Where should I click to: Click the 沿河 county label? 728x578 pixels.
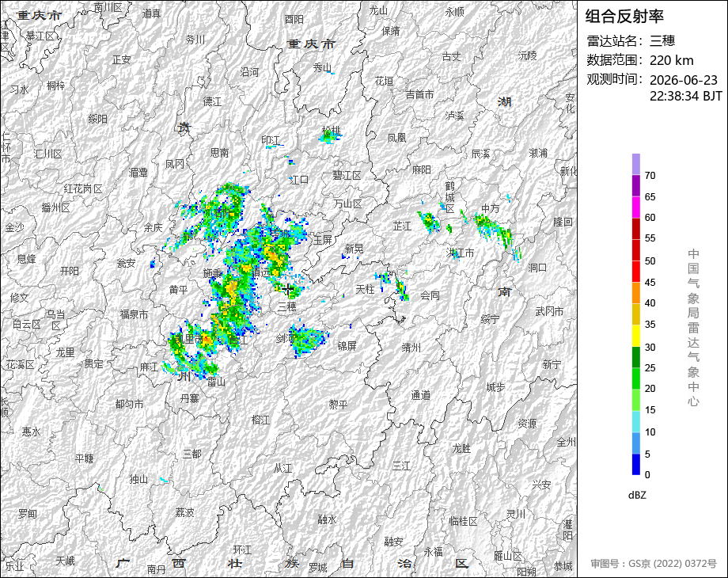click(249, 72)
